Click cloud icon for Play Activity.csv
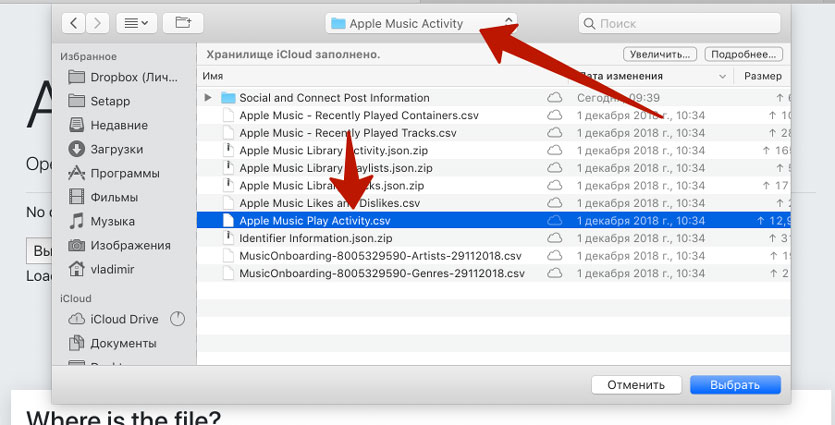This screenshot has height=425, width=835. pyautogui.click(x=554, y=220)
